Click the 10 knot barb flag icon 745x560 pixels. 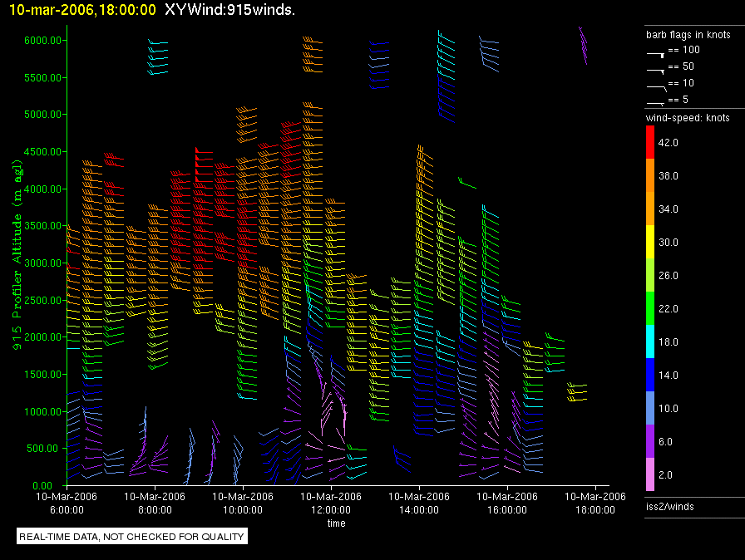657,88
